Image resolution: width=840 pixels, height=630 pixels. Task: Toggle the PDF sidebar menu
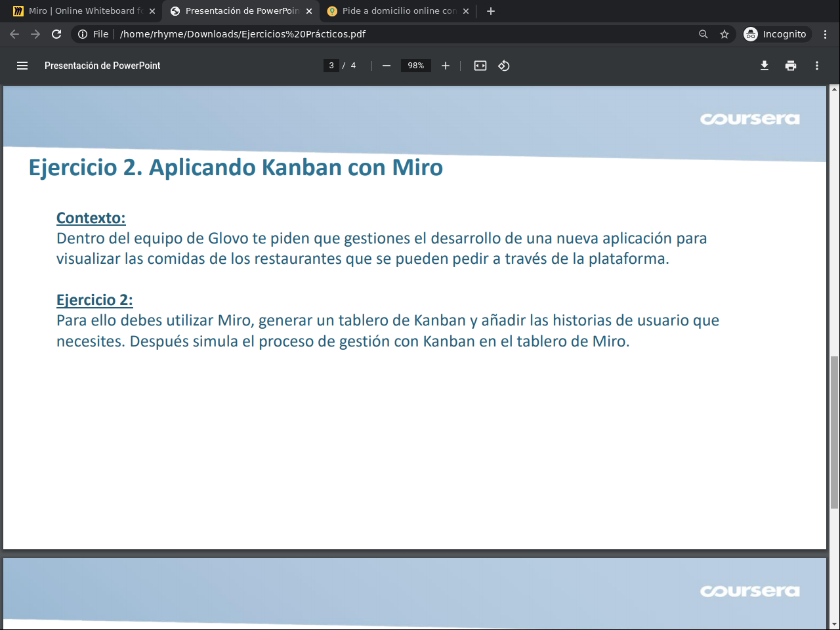click(22, 66)
